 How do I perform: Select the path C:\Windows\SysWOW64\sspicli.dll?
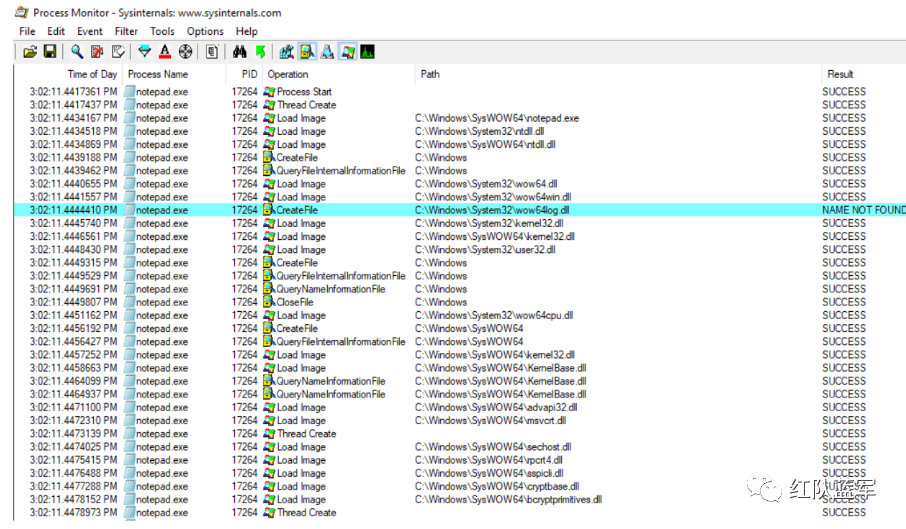[489, 473]
